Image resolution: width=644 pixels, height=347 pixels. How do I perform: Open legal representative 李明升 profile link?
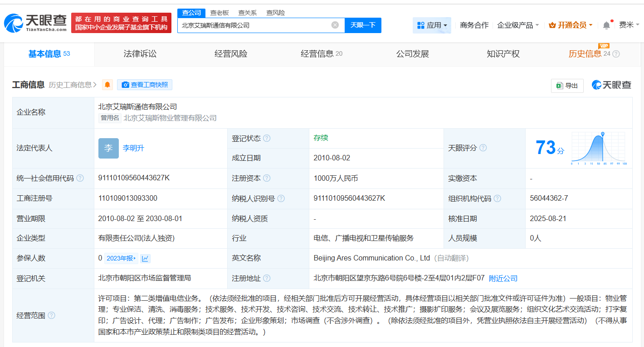click(x=134, y=147)
